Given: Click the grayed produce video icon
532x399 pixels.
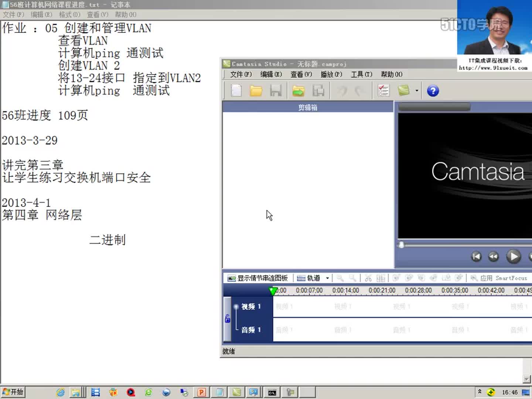Looking at the screenshot, I should (x=318, y=91).
